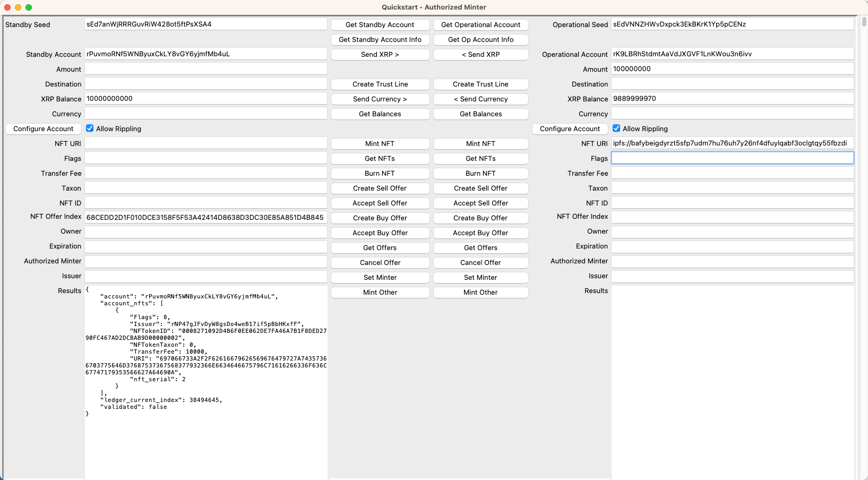This screenshot has height=480, width=868.
Task: Click Get Op Account Info
Action: click(x=480, y=39)
